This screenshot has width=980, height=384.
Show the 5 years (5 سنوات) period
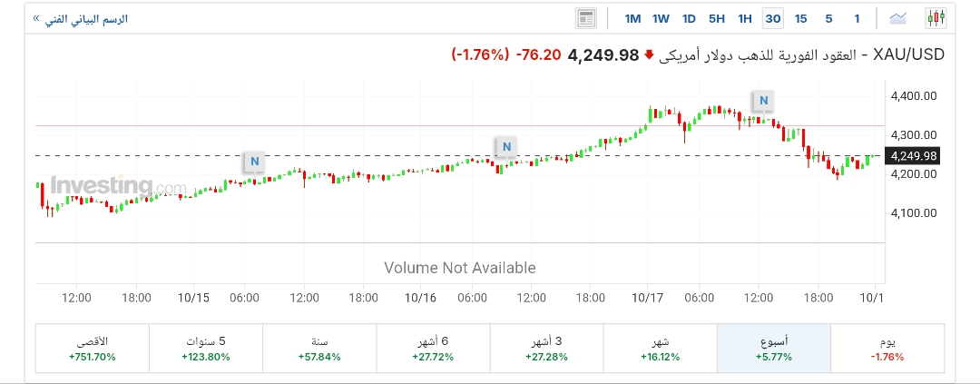206,348
